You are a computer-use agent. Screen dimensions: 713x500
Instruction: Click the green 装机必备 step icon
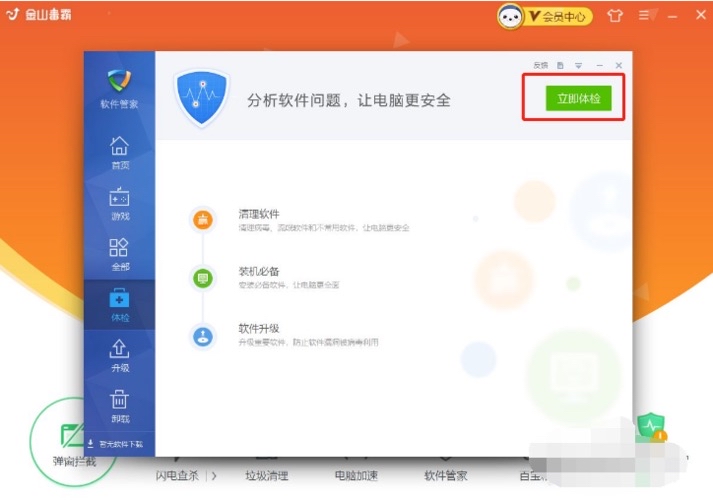click(x=203, y=278)
